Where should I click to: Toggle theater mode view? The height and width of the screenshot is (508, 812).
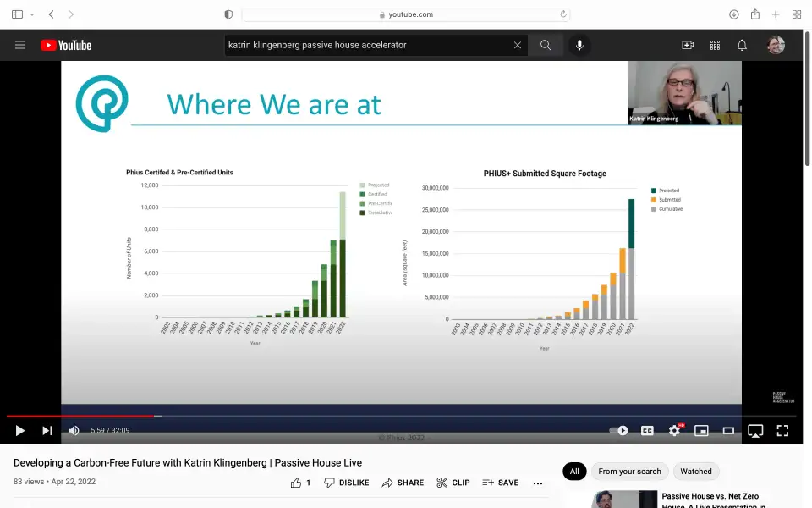click(728, 430)
